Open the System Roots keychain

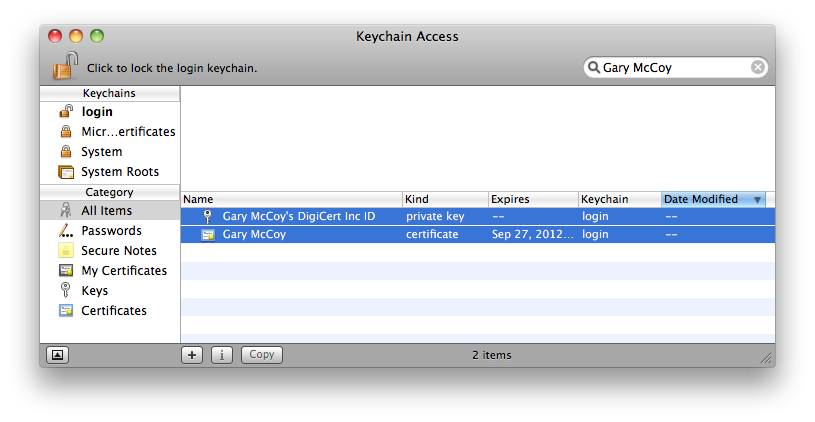[x=119, y=172]
